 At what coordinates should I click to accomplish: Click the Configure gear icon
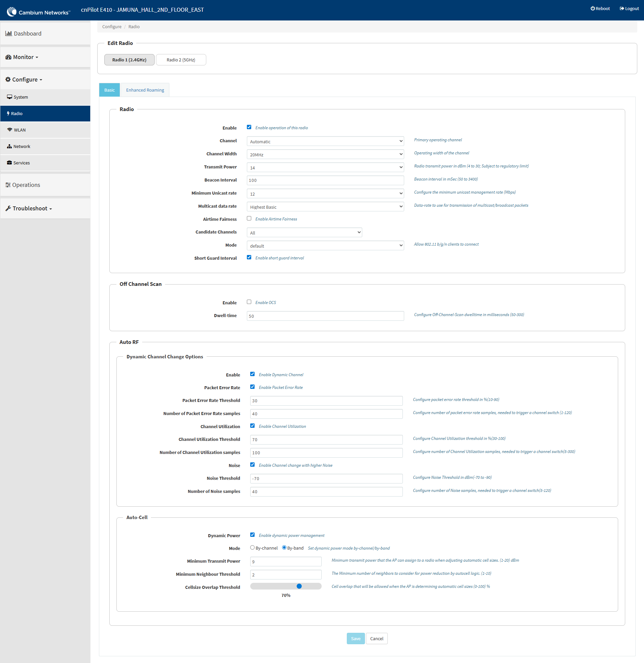click(x=8, y=80)
